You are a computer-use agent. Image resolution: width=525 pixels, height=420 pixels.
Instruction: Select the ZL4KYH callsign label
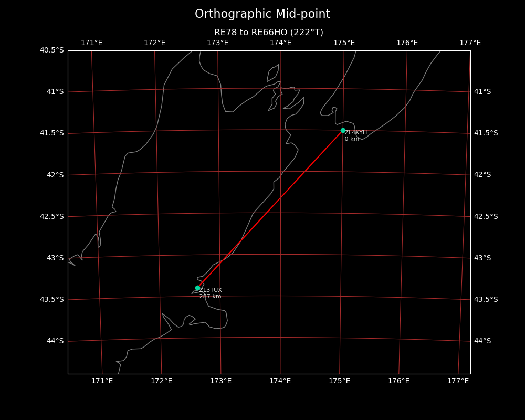click(355, 133)
